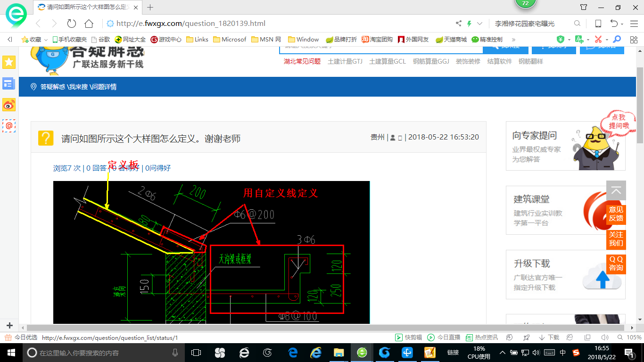
Task: Select the 钢筋算量GGJ tab
Action: (431, 61)
